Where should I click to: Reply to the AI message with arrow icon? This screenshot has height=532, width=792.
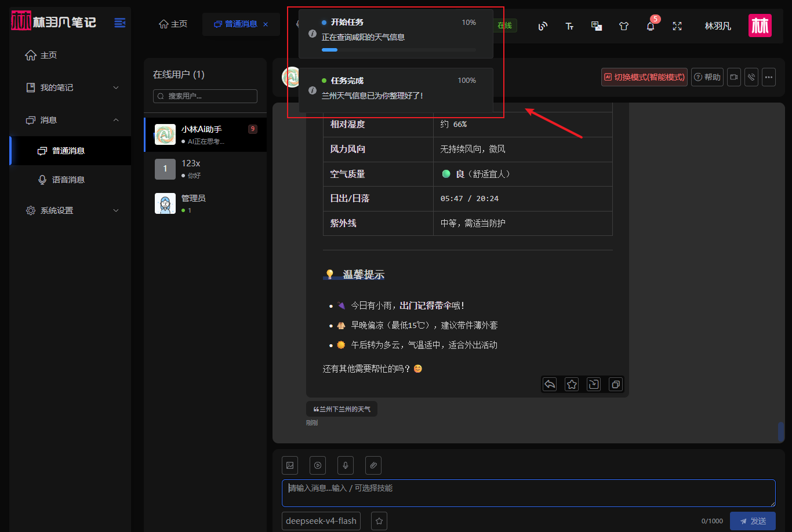(x=550, y=384)
